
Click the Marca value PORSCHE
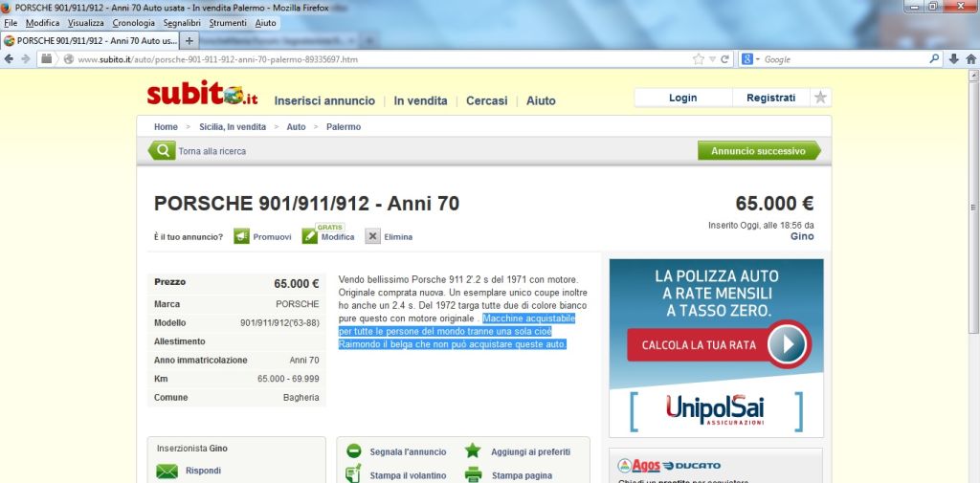pyautogui.click(x=297, y=304)
